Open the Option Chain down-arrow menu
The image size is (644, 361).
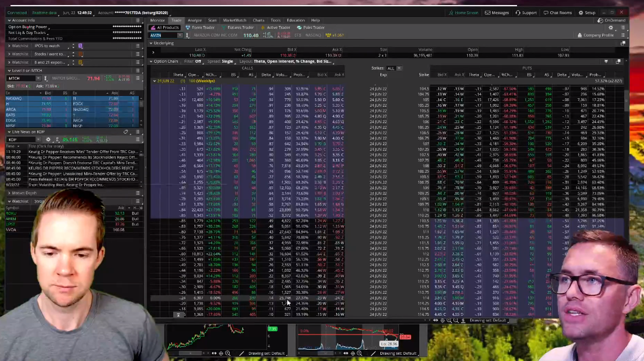pyautogui.click(x=606, y=61)
